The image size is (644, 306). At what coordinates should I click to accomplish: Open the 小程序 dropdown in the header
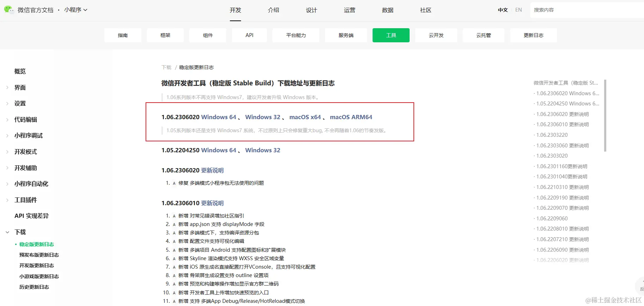75,10
